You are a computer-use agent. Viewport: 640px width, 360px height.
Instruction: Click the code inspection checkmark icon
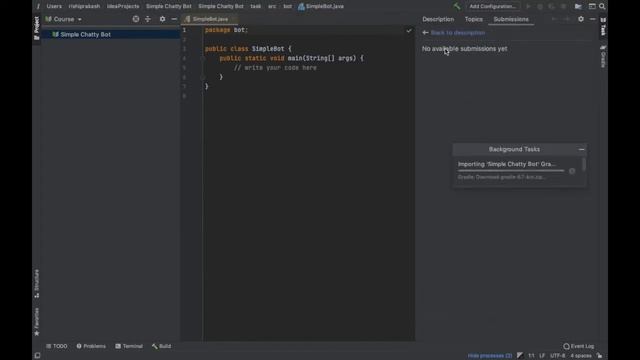pyautogui.click(x=409, y=30)
